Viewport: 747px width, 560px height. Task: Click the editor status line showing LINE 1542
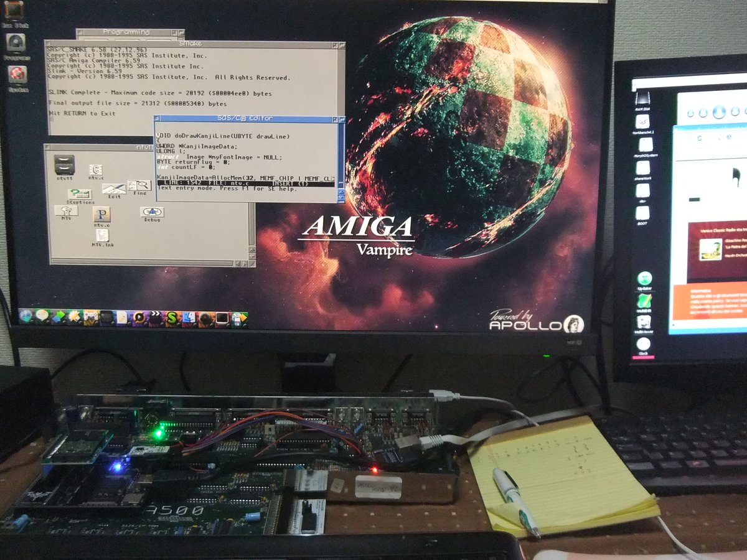(245, 184)
